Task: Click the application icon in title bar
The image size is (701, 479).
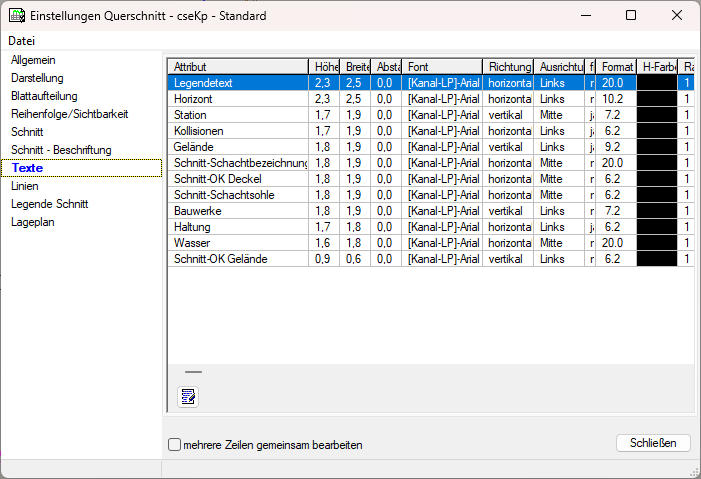Action: [16, 16]
